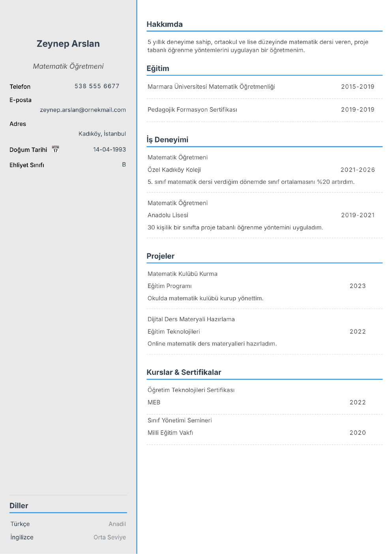
Task: Click the Adres label
Action: coord(18,124)
